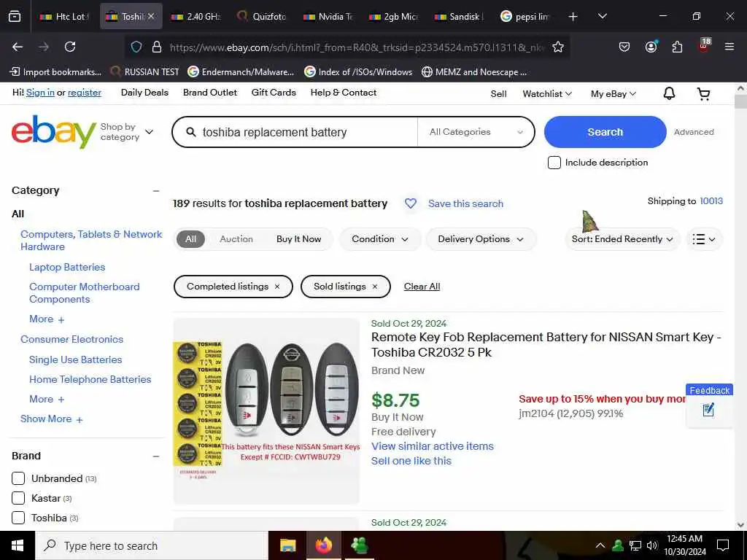This screenshot has width=747, height=560.
Task: Open the extensions puzzle icon
Action: tap(677, 47)
